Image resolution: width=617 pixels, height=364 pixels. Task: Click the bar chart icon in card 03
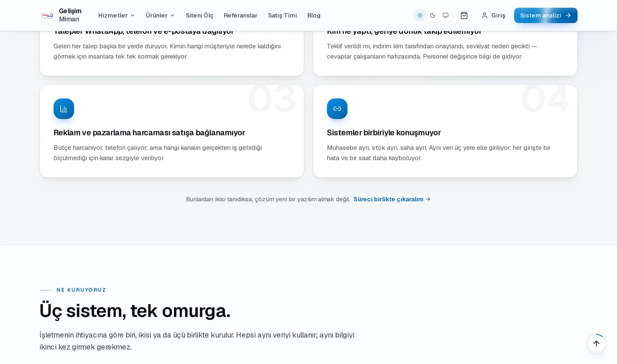[64, 109]
